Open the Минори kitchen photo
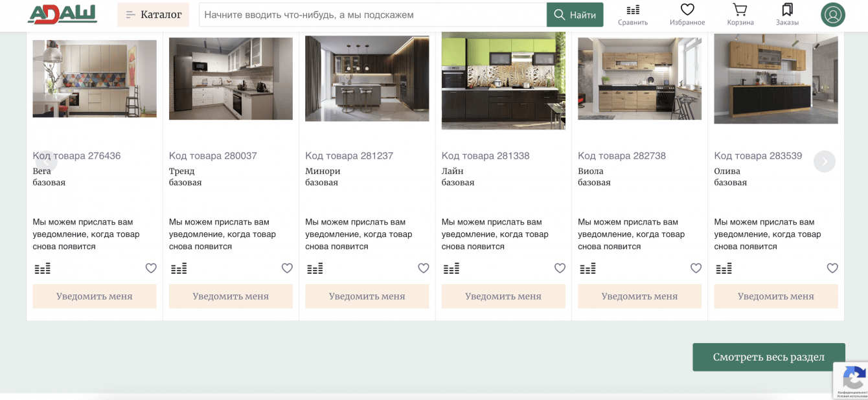 click(367, 78)
